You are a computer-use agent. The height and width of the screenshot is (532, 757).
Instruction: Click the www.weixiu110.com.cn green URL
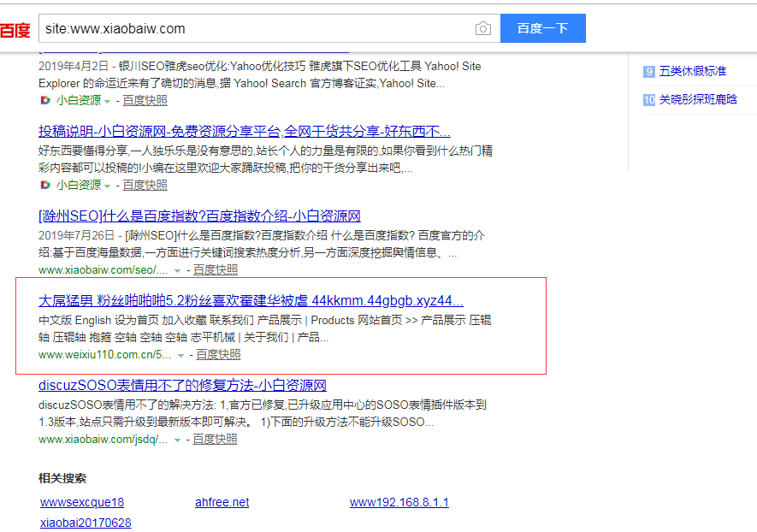pyautogui.click(x=104, y=354)
